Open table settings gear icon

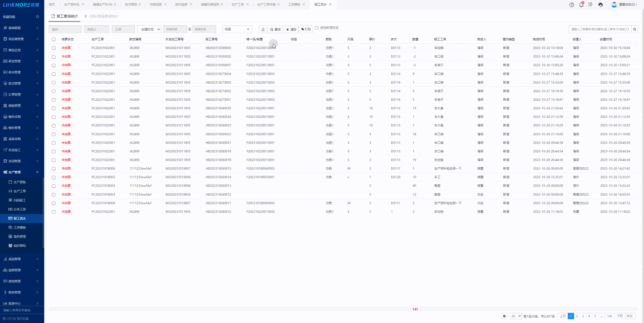click(x=504, y=316)
